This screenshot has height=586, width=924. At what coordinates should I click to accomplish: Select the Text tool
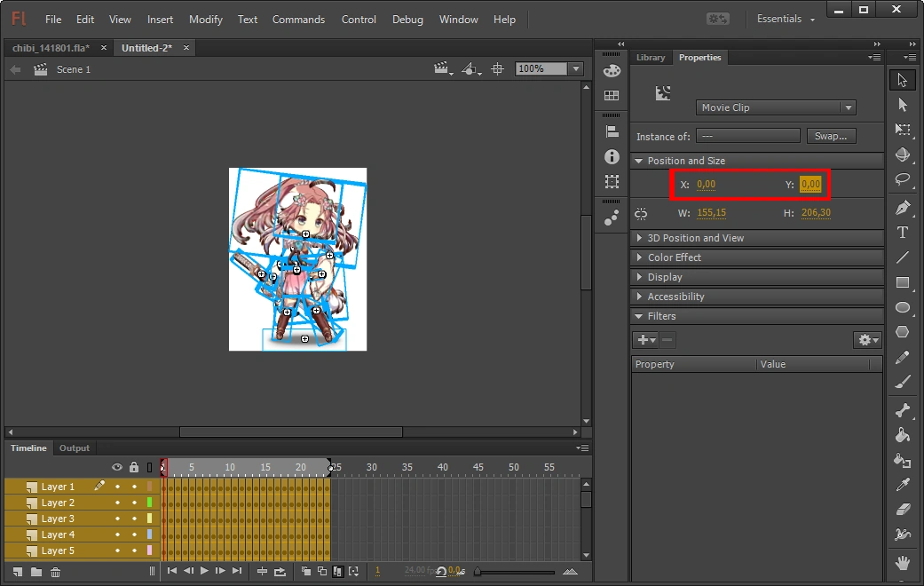pos(903,233)
